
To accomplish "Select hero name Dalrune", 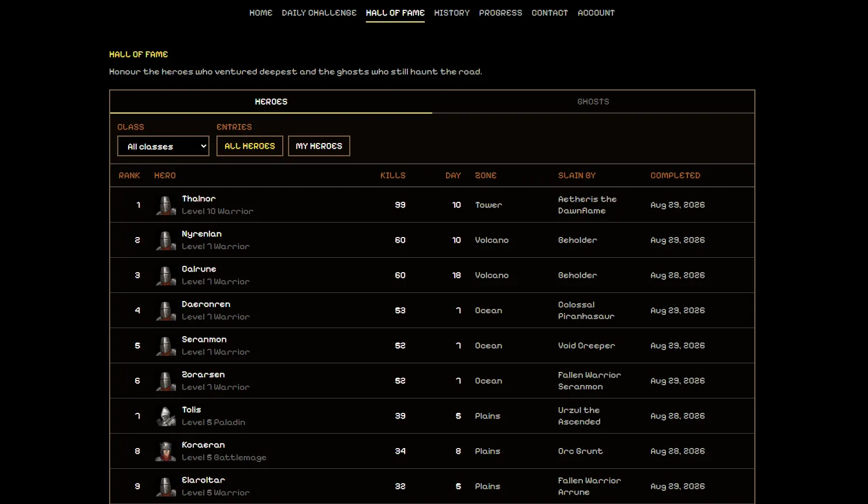I will (199, 269).
